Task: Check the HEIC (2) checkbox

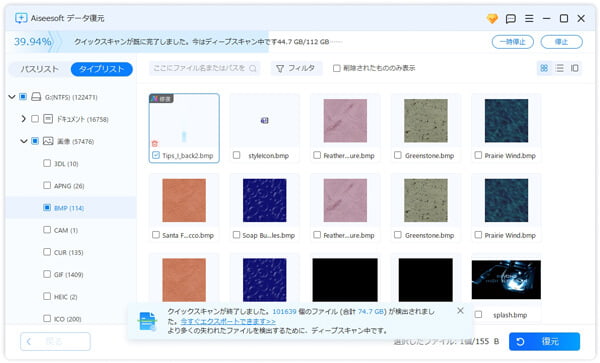Action: pos(47,296)
